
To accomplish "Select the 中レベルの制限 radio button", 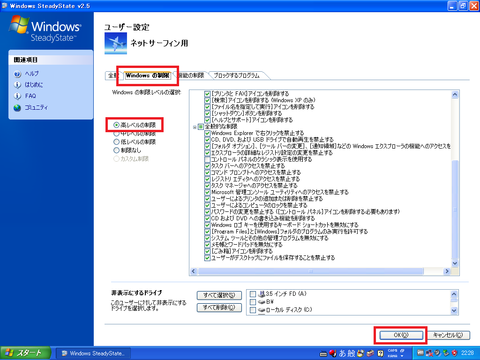I will click(x=116, y=134).
